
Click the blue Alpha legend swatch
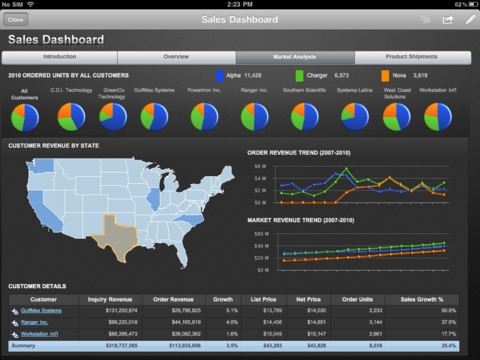220,76
